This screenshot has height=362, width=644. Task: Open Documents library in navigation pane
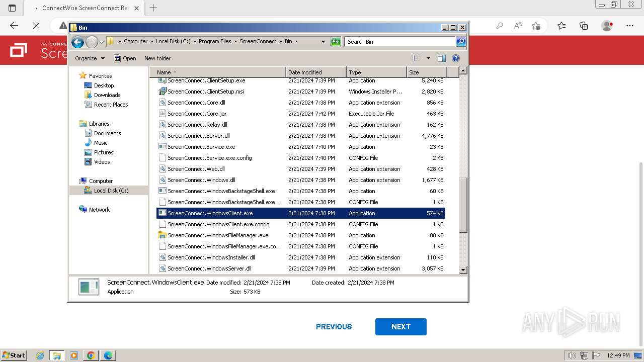coord(107,133)
